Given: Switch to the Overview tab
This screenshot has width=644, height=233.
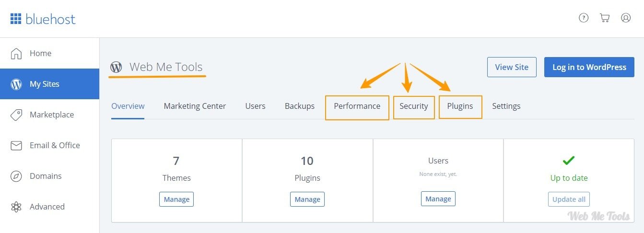Looking at the screenshot, I should click(128, 106).
